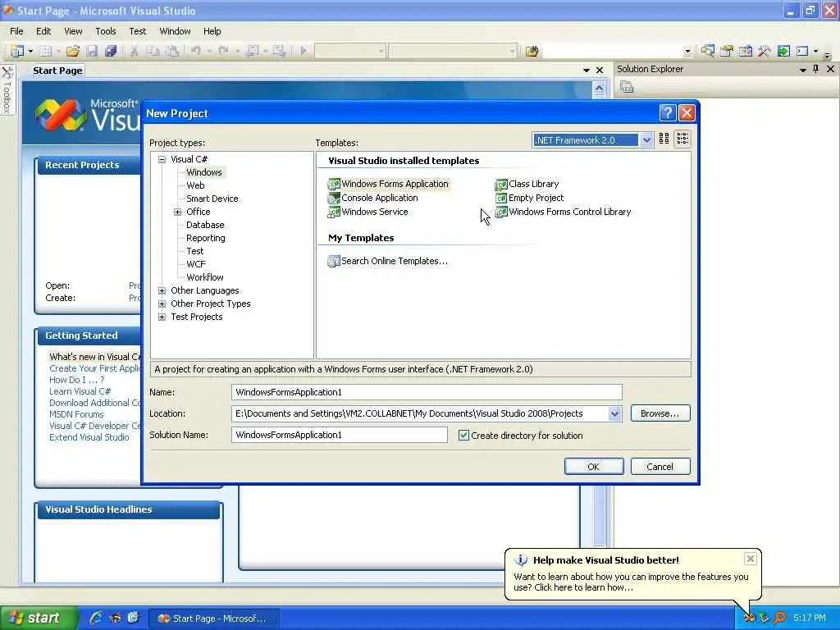The width and height of the screenshot is (840, 630).
Task: Select Workflow project type
Action: point(204,277)
